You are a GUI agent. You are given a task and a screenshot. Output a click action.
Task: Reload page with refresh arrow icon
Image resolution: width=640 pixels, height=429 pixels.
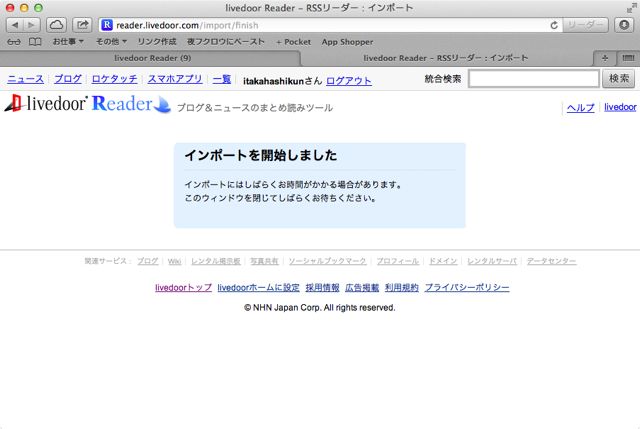click(553, 25)
